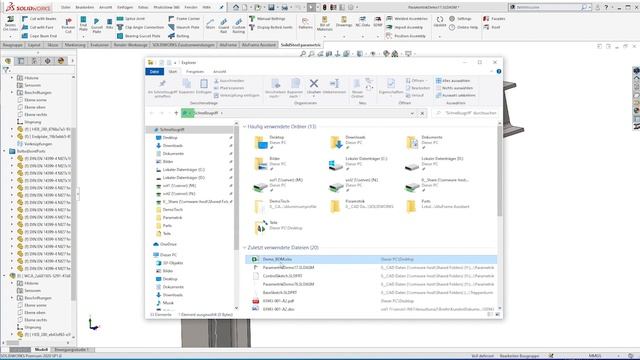640x360 pixels.
Task: Open the Fenster menu in SolidWorks
Action: pos(191,7)
